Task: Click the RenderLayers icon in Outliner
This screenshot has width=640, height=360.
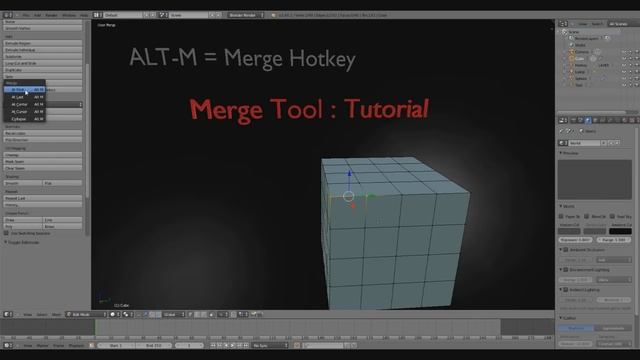Action: coord(571,38)
